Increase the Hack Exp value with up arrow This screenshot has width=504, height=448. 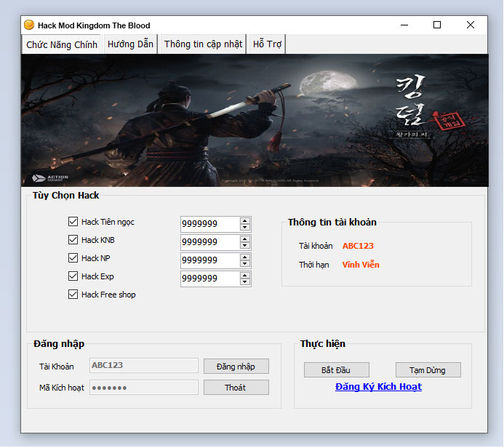tap(245, 276)
